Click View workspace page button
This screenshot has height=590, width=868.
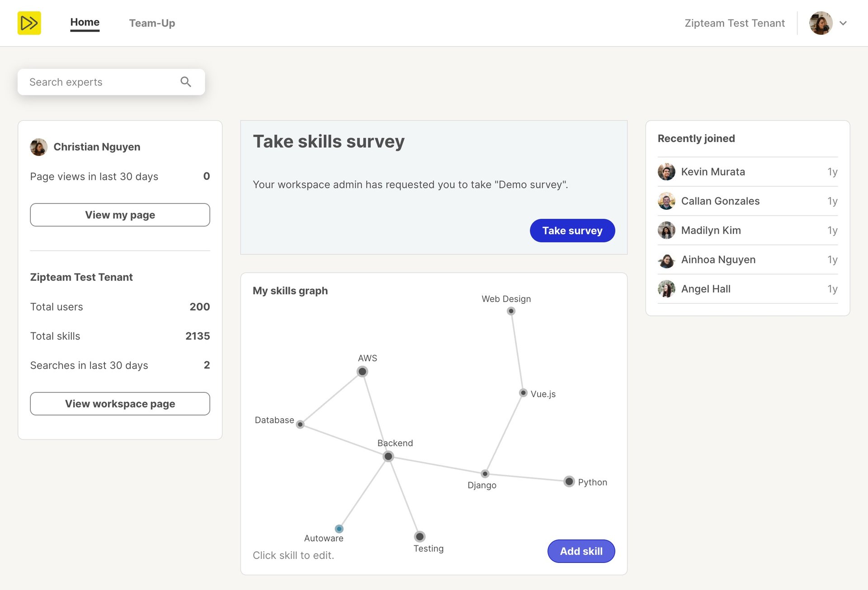120,404
